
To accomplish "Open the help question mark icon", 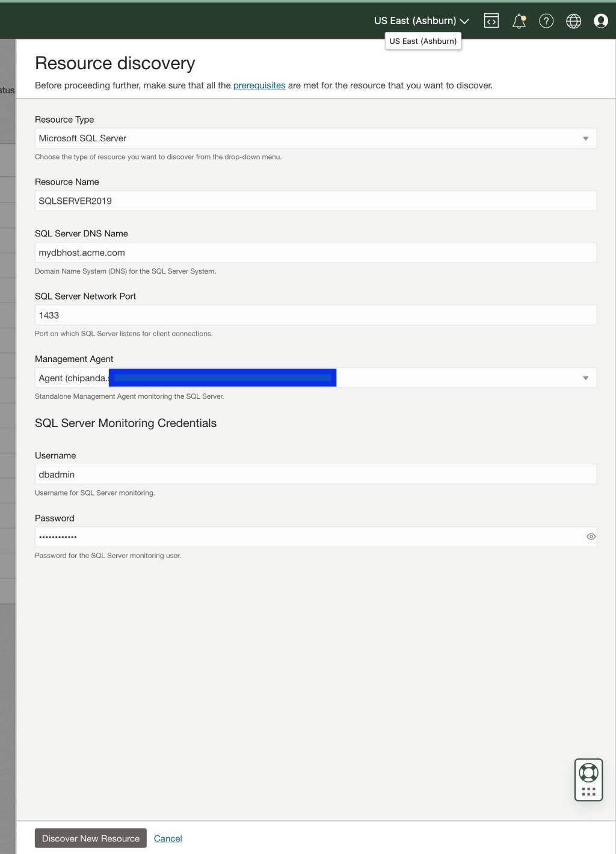I will click(x=546, y=20).
